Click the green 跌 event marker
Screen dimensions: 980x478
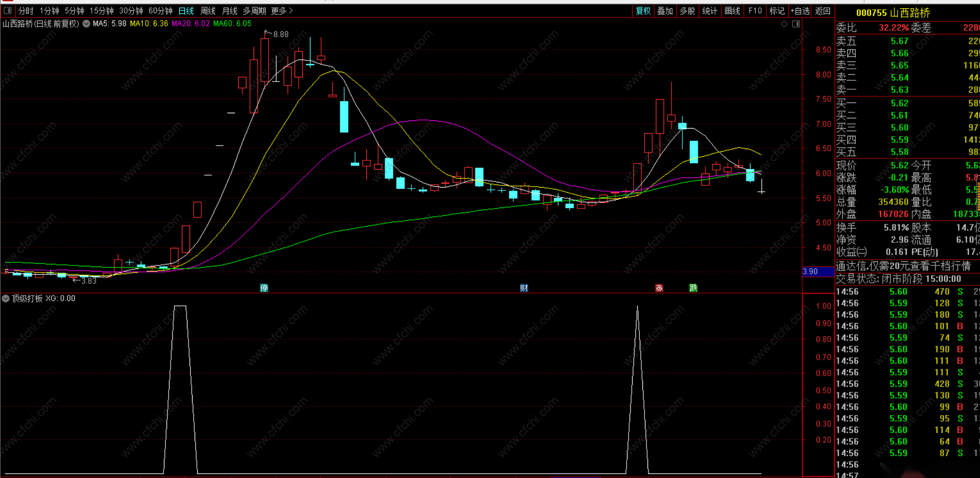point(693,288)
